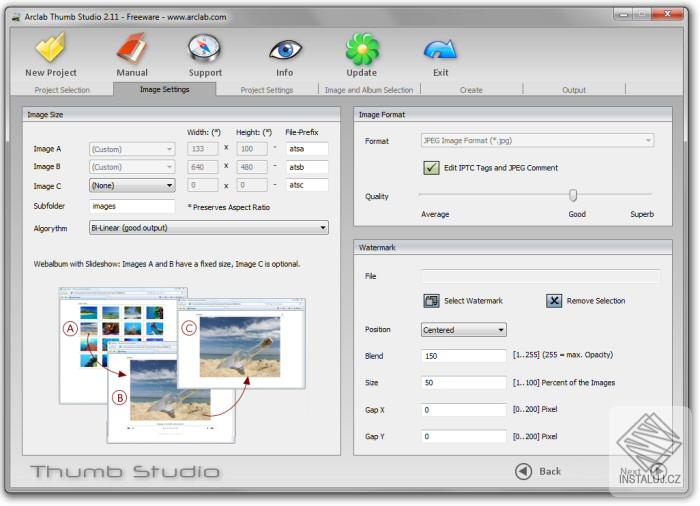Click the Image B Width field 640
Image resolution: width=700 pixels, height=506 pixels.
pos(203,167)
